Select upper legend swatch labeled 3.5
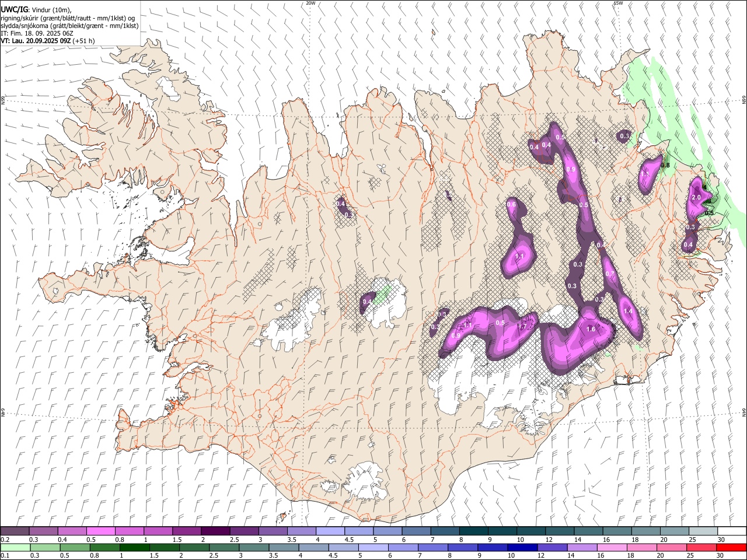Screen dimensions: 747x560 pyautogui.click(x=301, y=531)
